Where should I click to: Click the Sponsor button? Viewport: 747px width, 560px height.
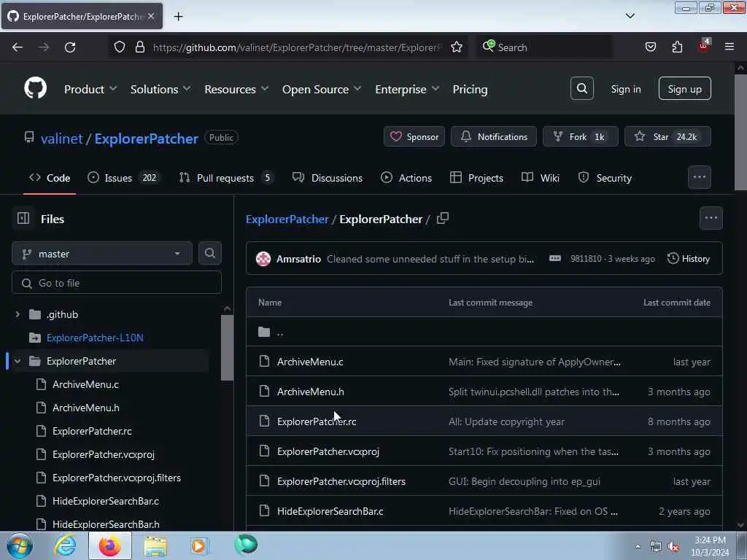pyautogui.click(x=414, y=136)
